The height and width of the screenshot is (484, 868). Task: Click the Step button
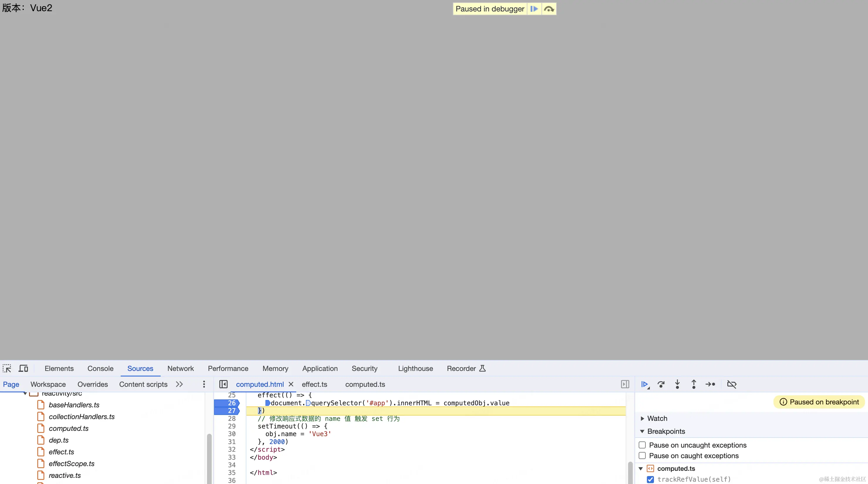710,384
